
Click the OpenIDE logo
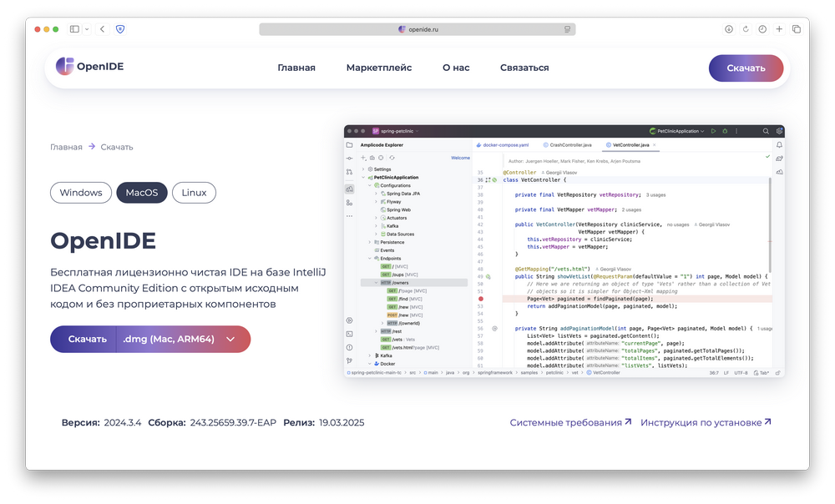[x=90, y=67]
